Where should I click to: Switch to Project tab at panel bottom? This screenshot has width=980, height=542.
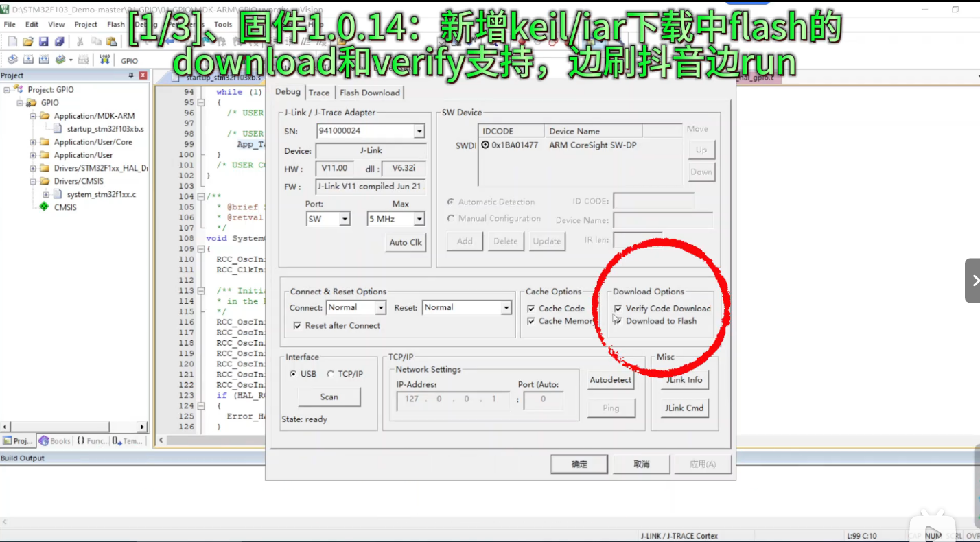tap(18, 441)
